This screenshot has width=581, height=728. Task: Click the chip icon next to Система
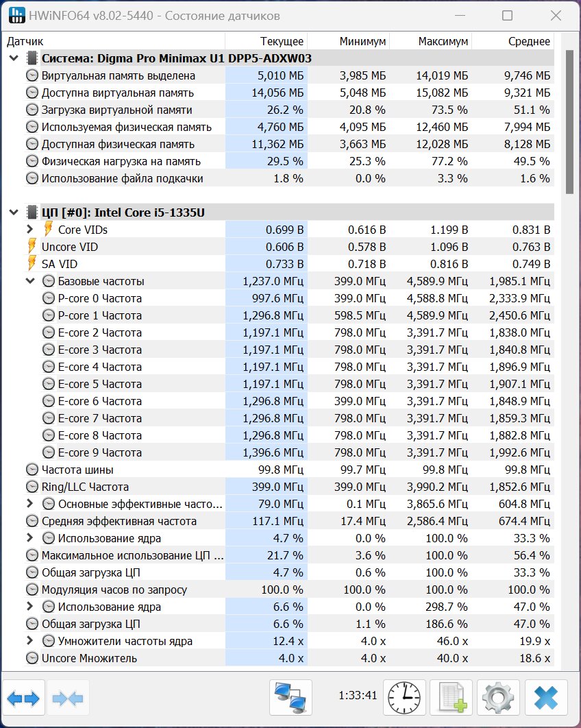(32, 58)
